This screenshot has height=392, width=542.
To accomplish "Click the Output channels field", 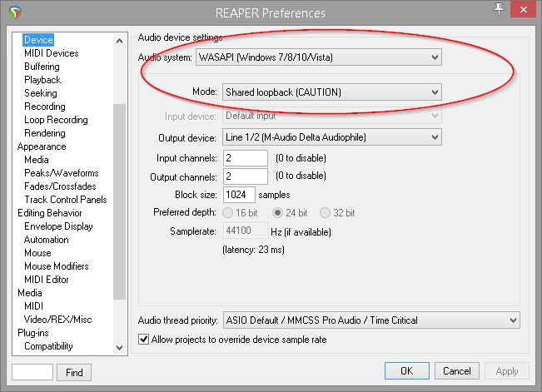I will click(x=246, y=176).
